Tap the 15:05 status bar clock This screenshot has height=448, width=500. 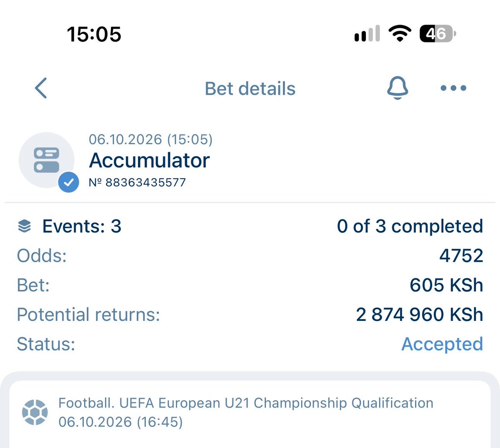(x=94, y=34)
